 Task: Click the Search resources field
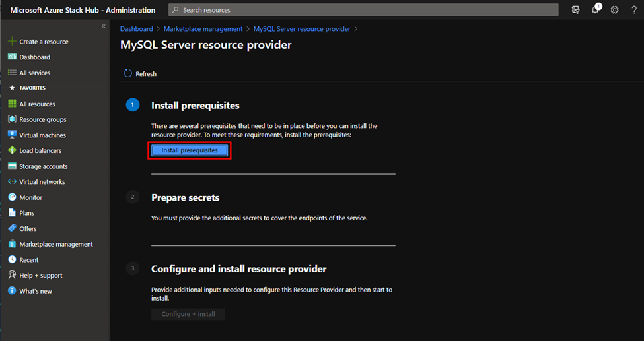(x=363, y=10)
